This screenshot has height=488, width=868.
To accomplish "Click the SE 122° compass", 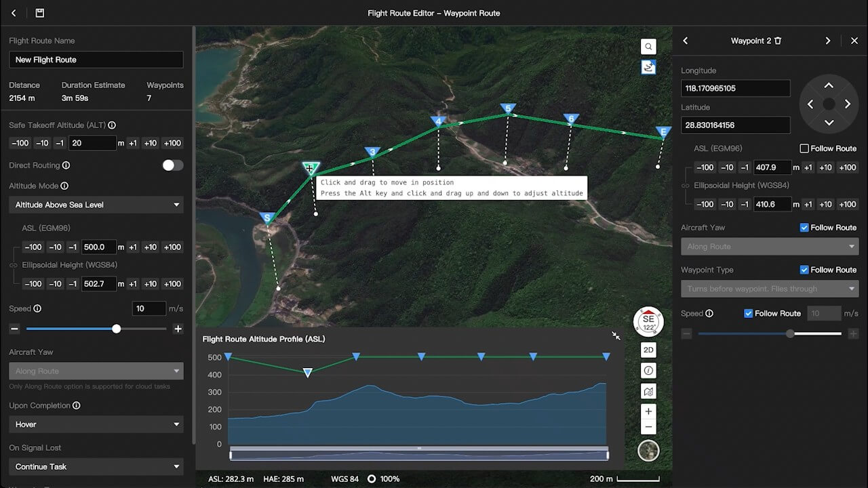I will pyautogui.click(x=648, y=322).
